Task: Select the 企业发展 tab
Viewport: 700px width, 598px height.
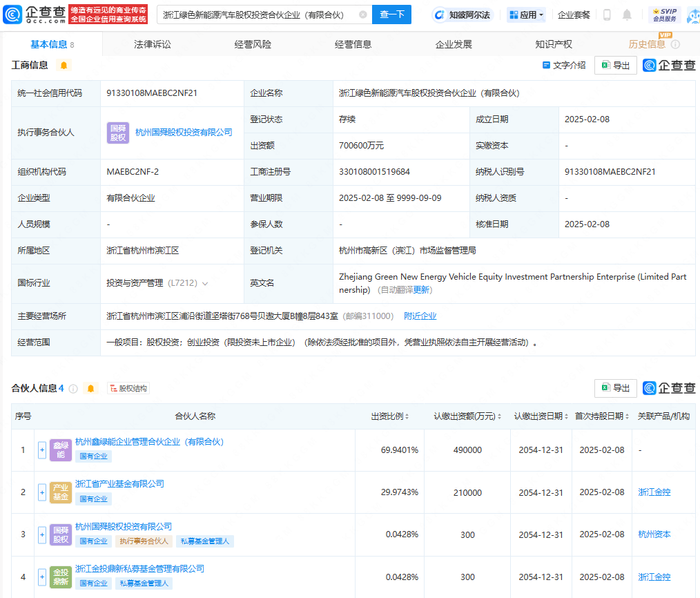Action: (454, 44)
